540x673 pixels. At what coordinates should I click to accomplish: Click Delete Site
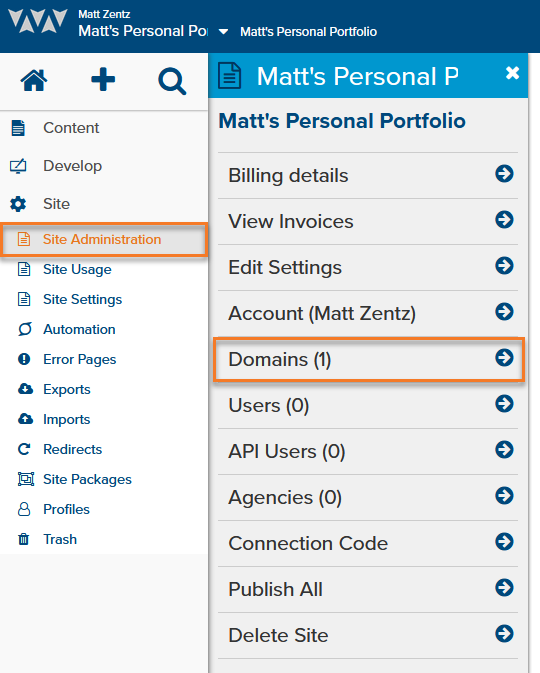point(368,635)
